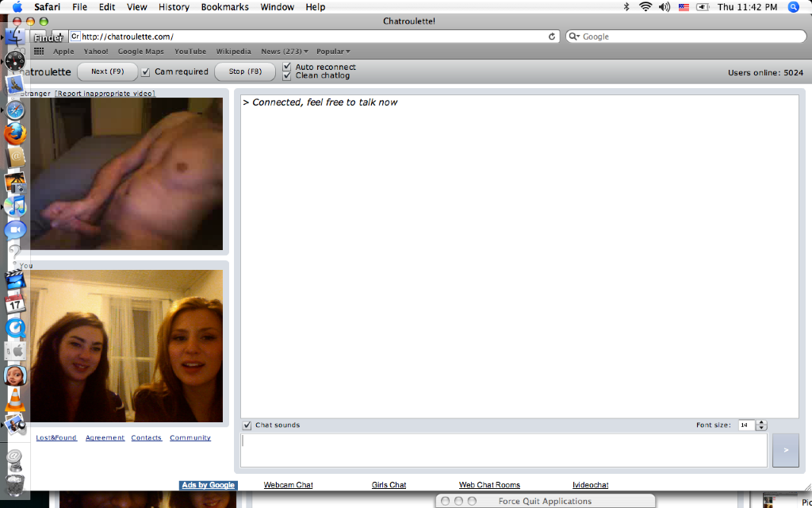812x508 pixels.
Task: Open iPhoto from the Dock
Action: (x=16, y=182)
